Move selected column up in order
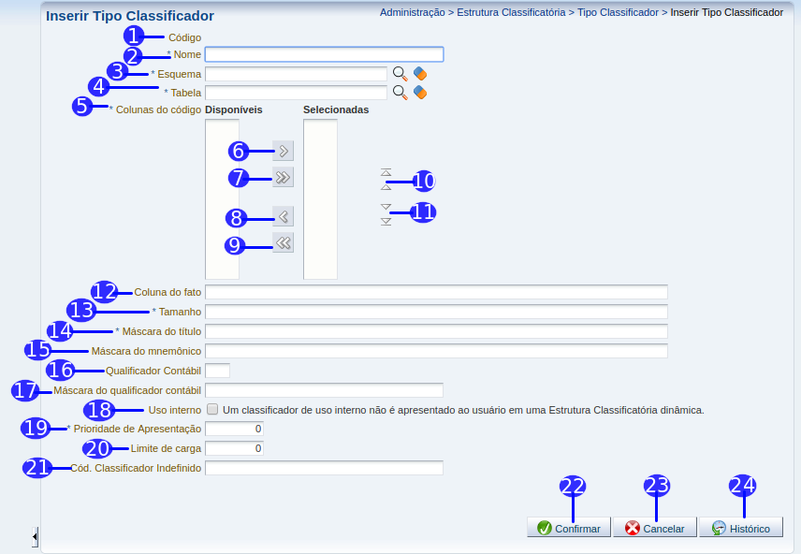Image resolution: width=801 pixels, height=554 pixels. tap(386, 179)
